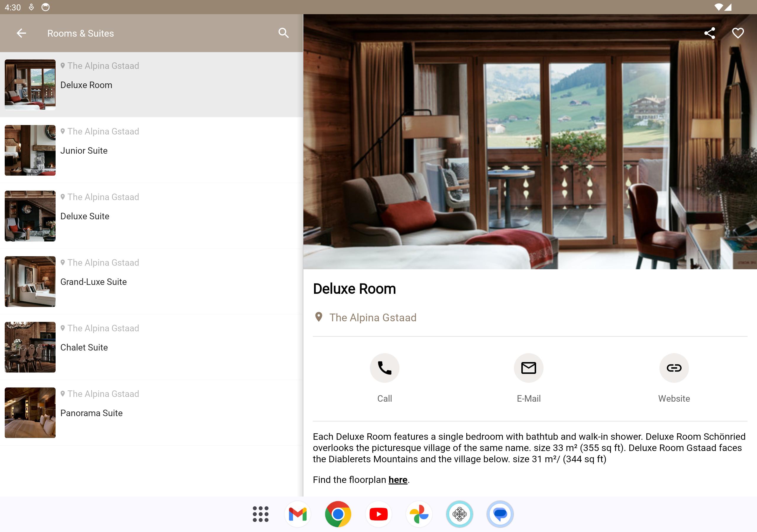Open the Junior Suite thumbnail image
Screen dimensions: 757x532
(x=30, y=150)
